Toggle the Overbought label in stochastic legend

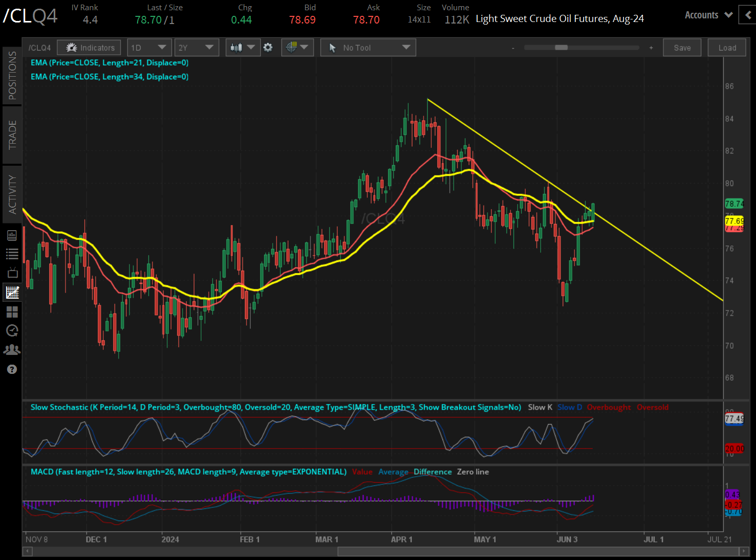tap(609, 407)
